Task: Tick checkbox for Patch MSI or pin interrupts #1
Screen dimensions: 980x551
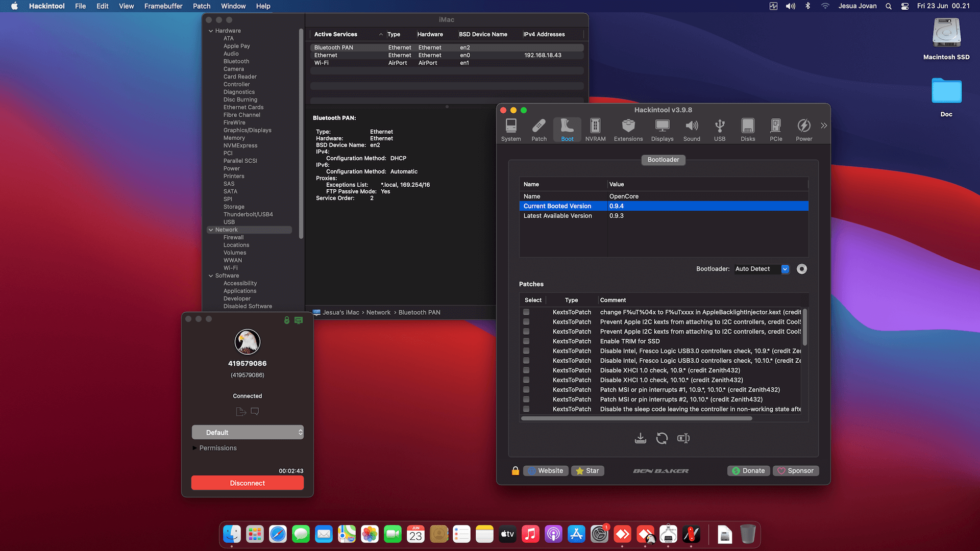Action: 526,390
